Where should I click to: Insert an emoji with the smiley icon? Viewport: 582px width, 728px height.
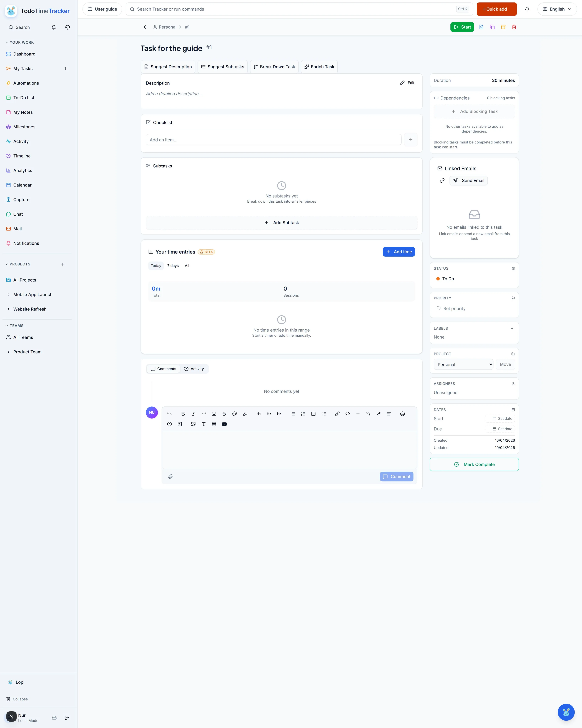[x=403, y=414]
